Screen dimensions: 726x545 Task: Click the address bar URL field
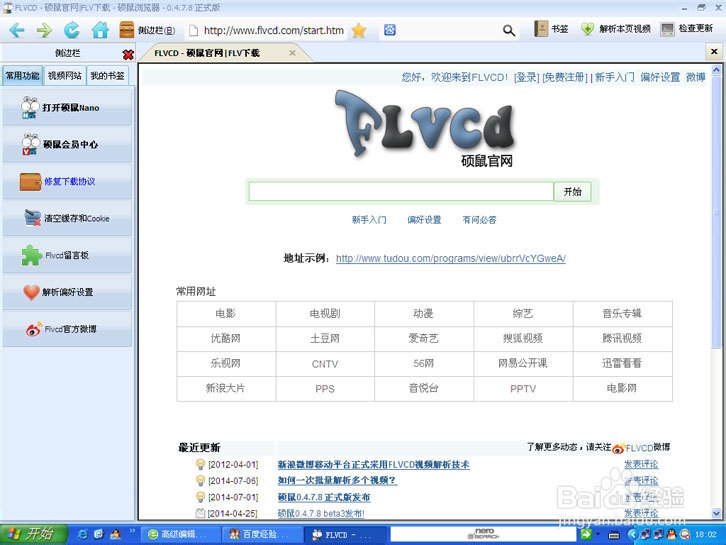pyautogui.click(x=273, y=31)
